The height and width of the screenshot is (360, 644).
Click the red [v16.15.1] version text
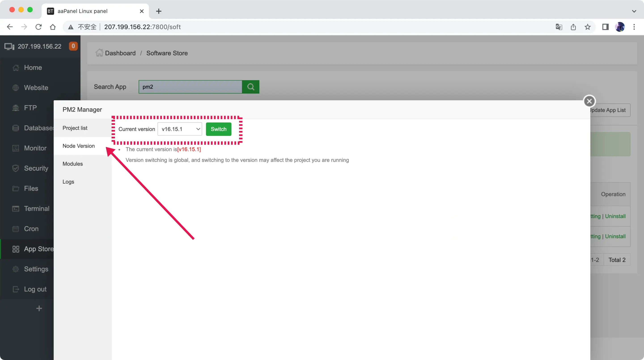pyautogui.click(x=189, y=149)
